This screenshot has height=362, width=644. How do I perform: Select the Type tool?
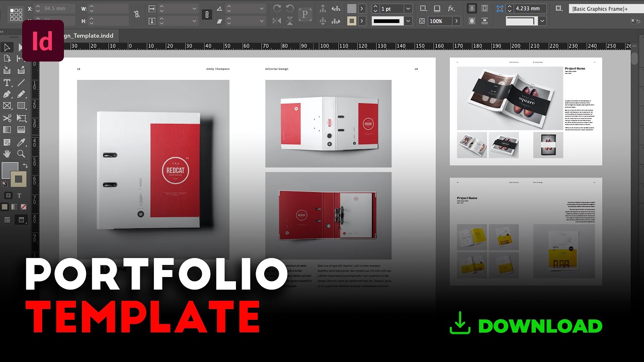click(7, 83)
